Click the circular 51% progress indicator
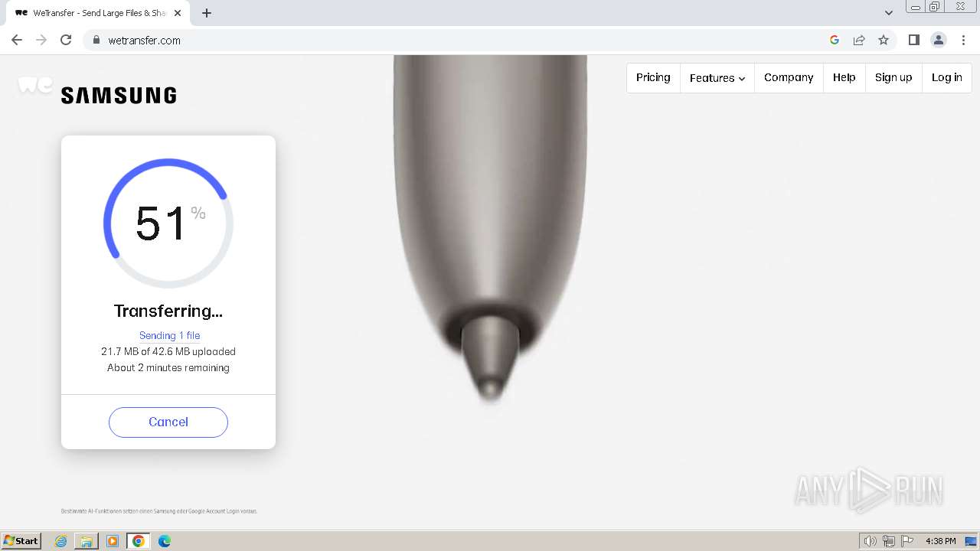This screenshot has height=551, width=980. tap(168, 223)
